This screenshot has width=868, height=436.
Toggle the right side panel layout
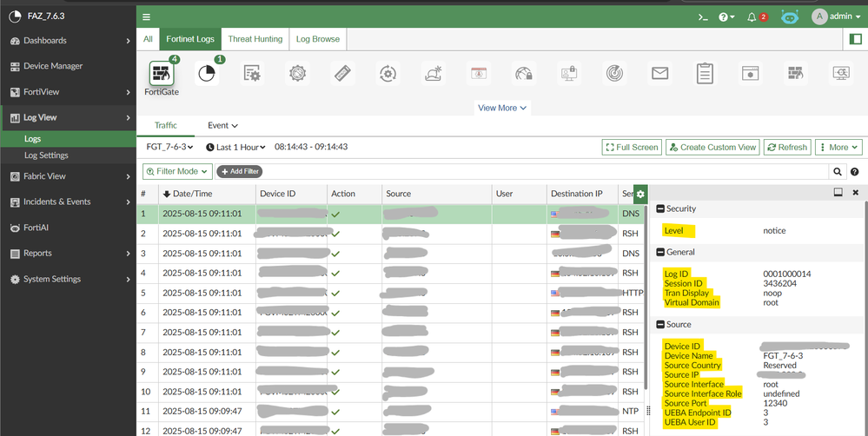point(856,39)
